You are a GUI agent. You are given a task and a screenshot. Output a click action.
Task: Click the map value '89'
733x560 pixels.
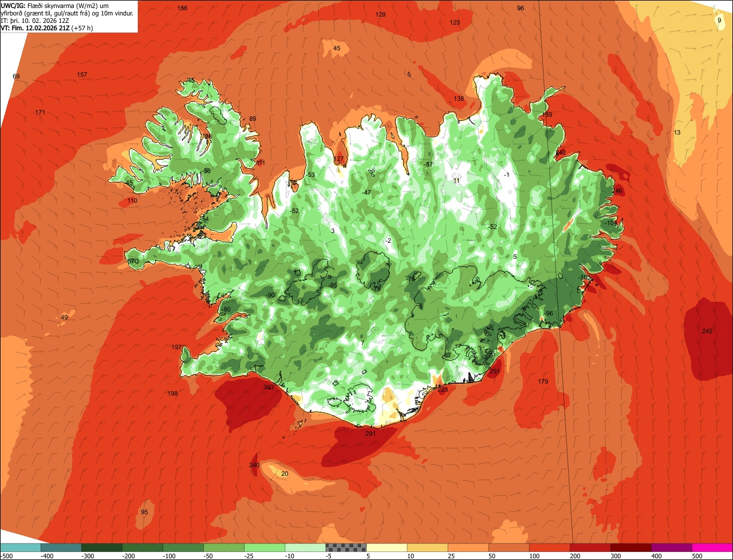253,119
